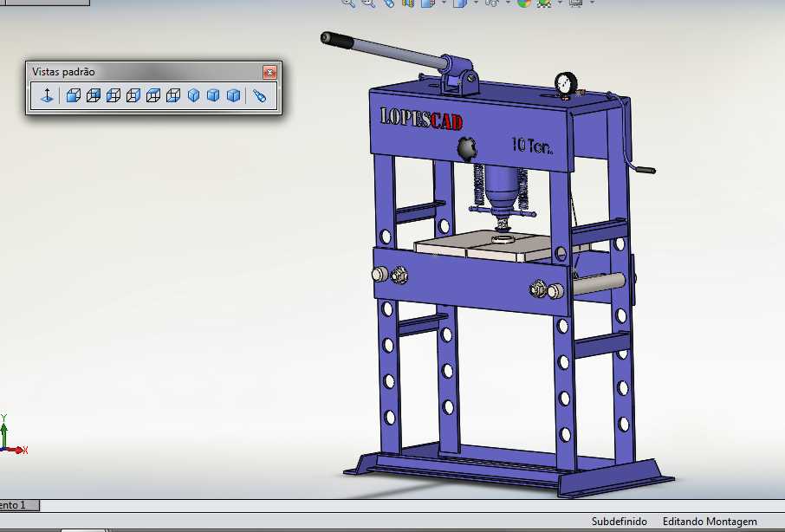The width and height of the screenshot is (785, 532).
Task: Select the pressure gauge on the press
Action: (566, 82)
